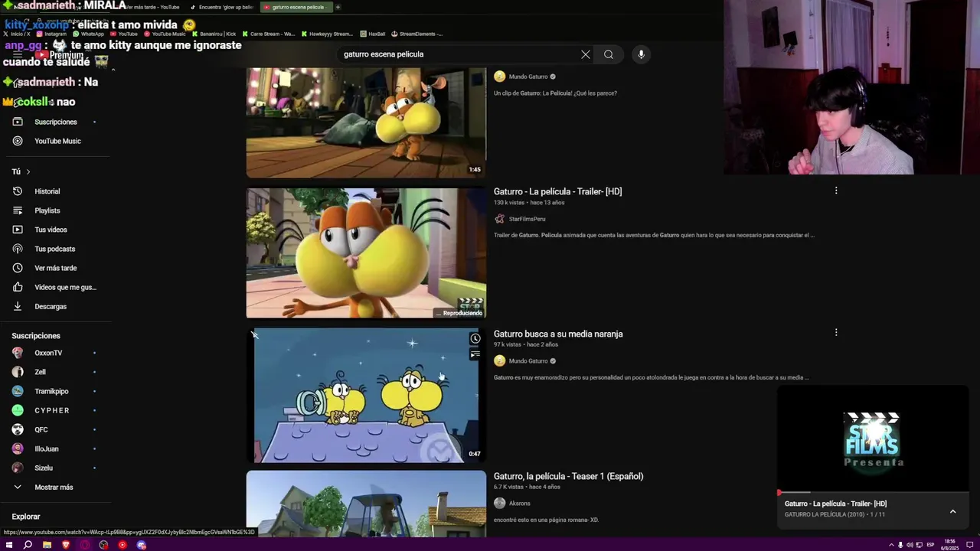Open the Windows Start menu

tap(9, 545)
